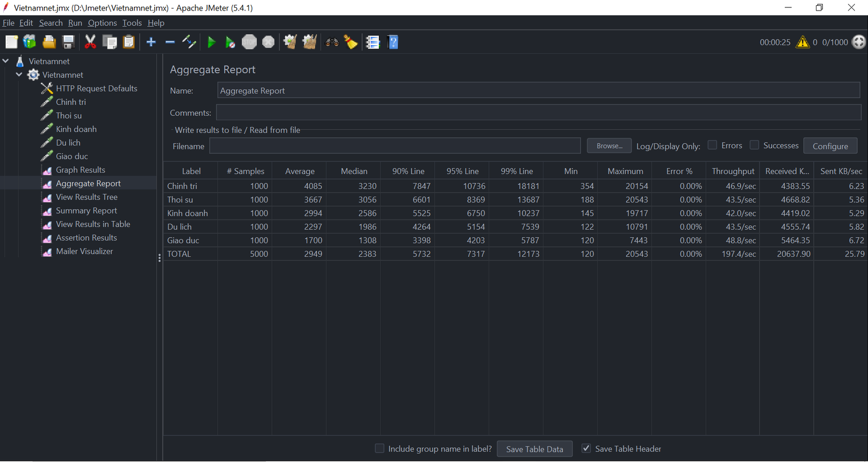Select the TOTAL row label cell
Image resolution: width=868 pixels, height=462 pixels.
point(191,254)
